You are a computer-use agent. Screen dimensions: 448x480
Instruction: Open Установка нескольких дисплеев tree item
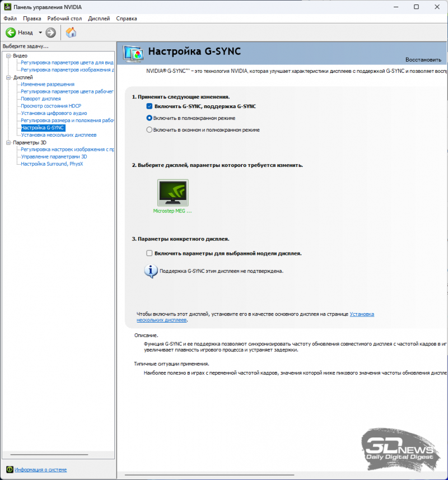[x=58, y=135]
